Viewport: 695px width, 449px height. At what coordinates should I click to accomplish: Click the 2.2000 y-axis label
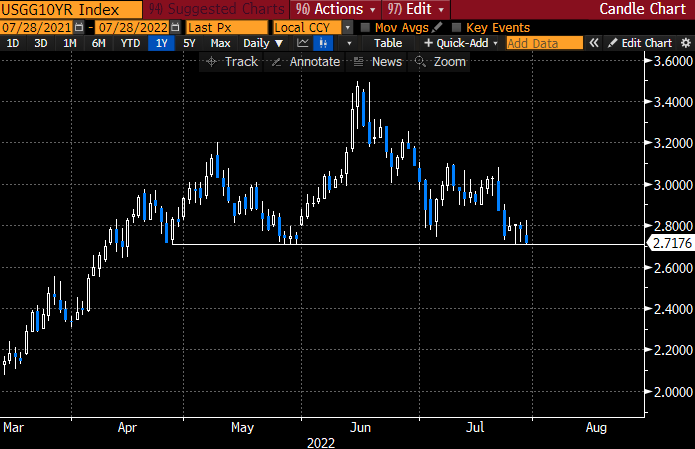(673, 350)
